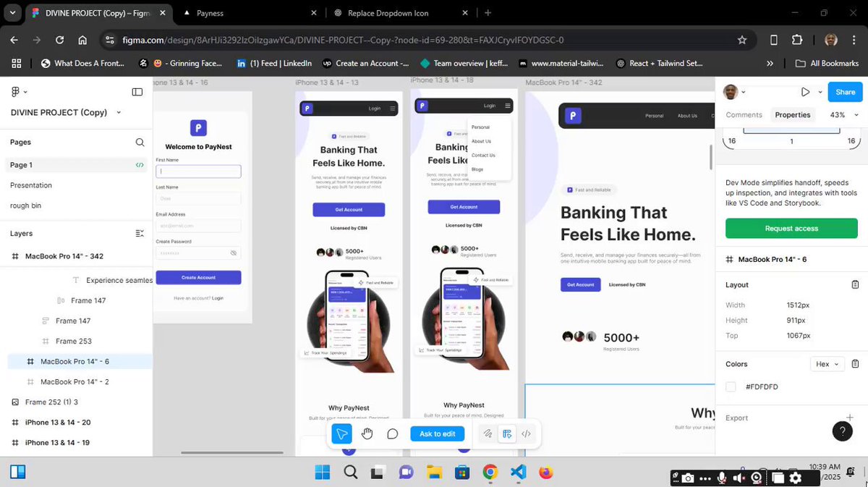
Task: Open Firefox from the taskbar
Action: pyautogui.click(x=546, y=473)
